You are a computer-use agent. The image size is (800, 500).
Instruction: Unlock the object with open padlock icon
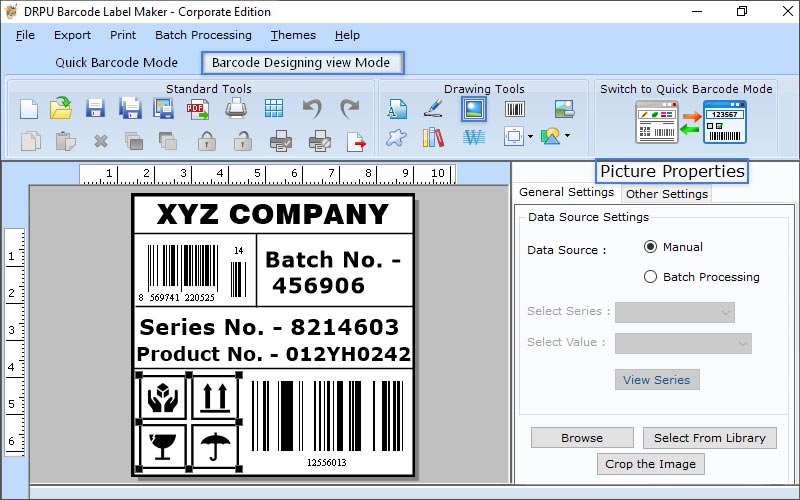243,141
